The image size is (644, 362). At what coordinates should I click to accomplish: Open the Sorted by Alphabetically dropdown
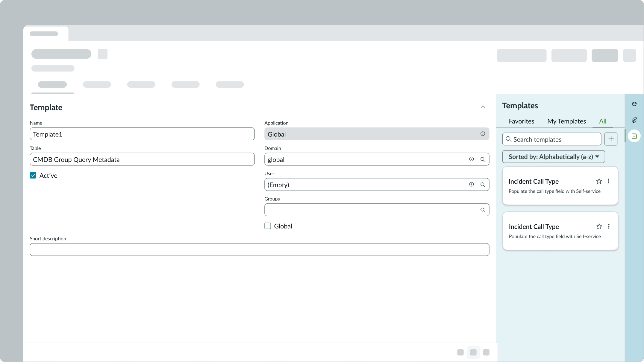(x=553, y=156)
